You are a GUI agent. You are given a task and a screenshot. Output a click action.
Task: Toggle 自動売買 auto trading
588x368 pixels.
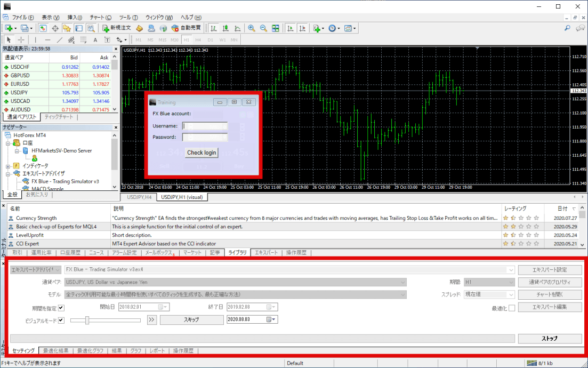click(x=186, y=28)
